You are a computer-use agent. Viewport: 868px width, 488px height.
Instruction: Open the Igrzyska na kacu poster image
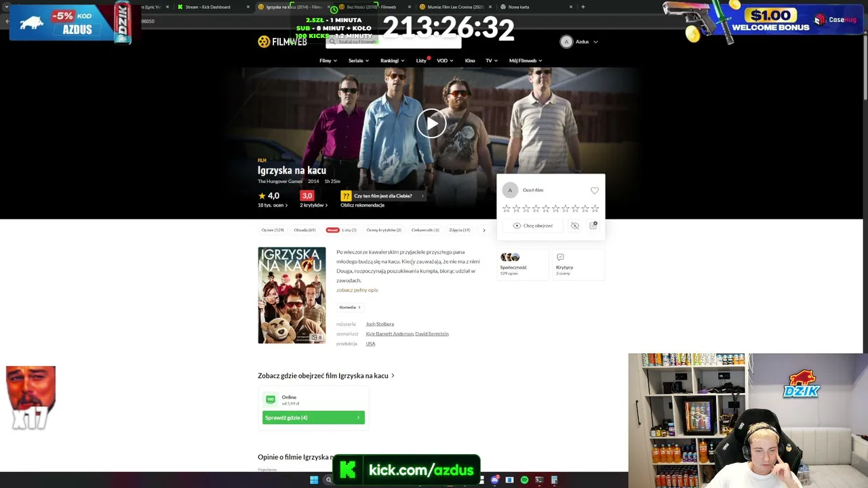[x=292, y=296]
